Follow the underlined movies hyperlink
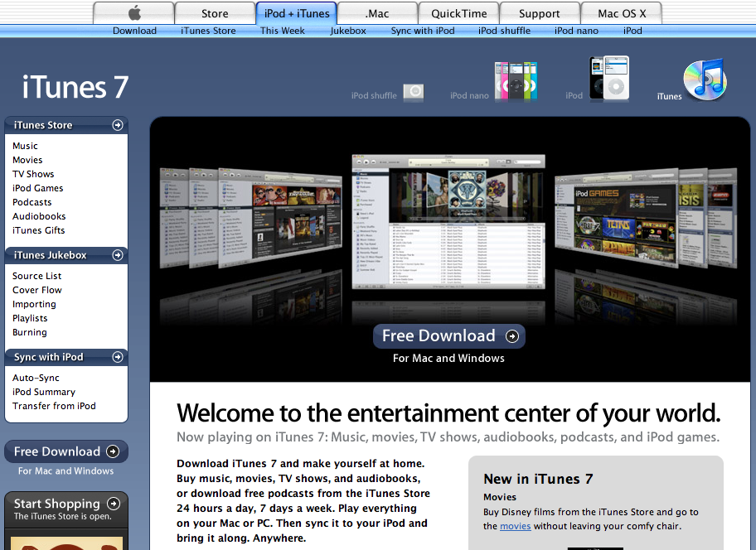This screenshot has height=550, width=756. coord(516,526)
